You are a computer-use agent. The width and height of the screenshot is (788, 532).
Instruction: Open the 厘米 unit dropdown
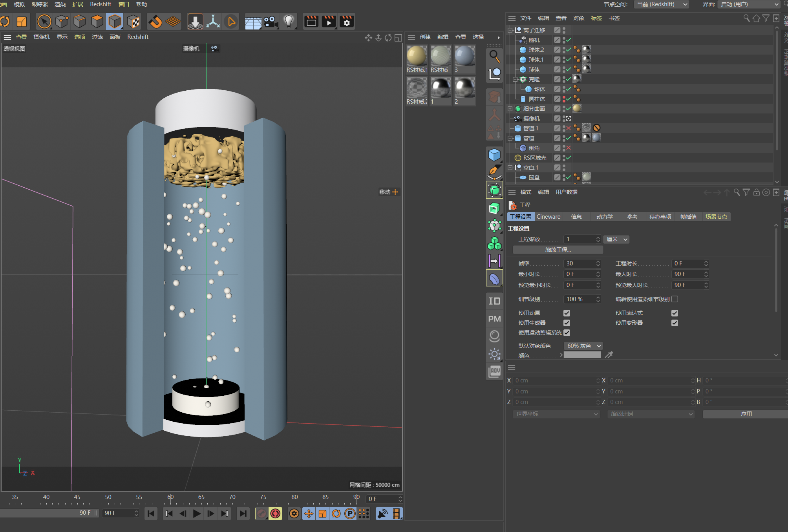tap(616, 239)
